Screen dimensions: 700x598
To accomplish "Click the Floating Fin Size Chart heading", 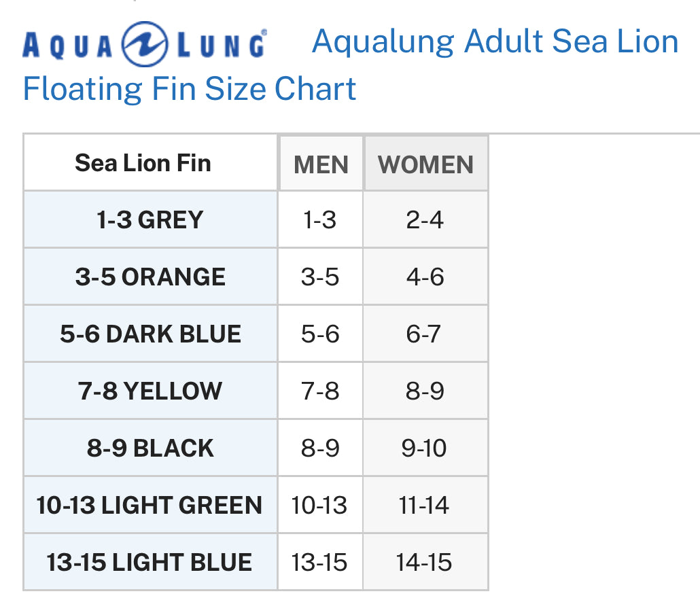I will [x=190, y=89].
